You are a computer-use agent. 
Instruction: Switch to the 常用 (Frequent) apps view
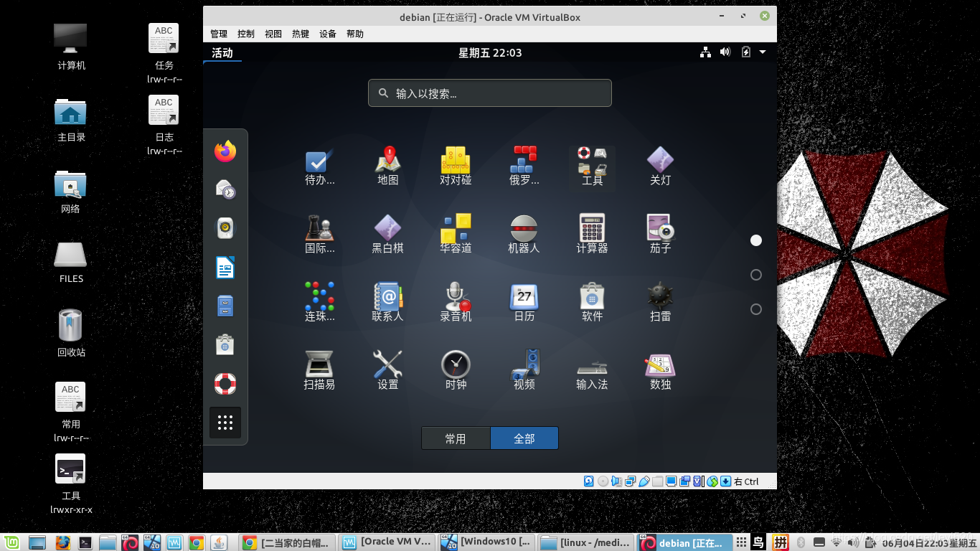tap(456, 438)
